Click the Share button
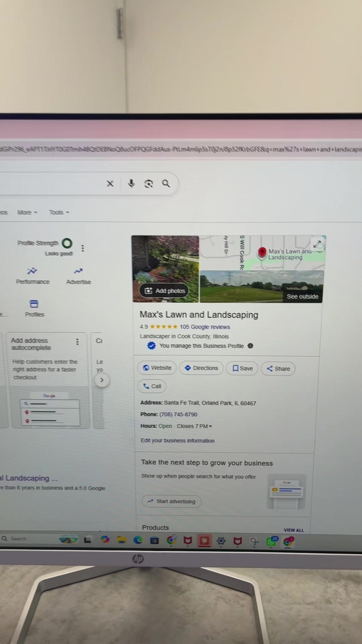The width and height of the screenshot is (362, 644). tap(278, 369)
